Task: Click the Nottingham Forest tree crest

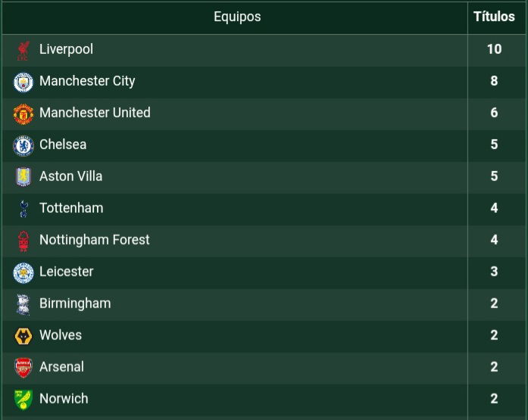Action: pyautogui.click(x=23, y=241)
